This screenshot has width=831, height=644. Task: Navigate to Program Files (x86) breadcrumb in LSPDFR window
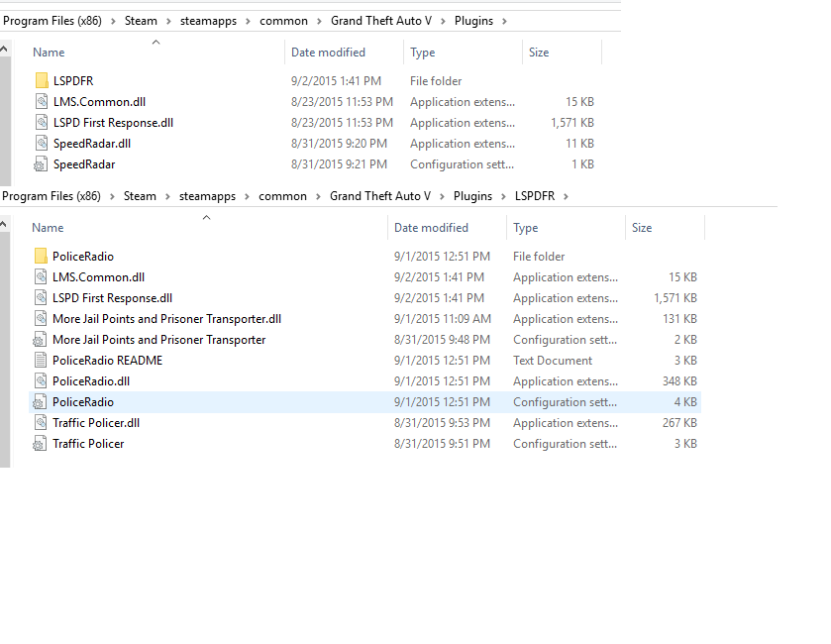pyautogui.click(x=52, y=196)
